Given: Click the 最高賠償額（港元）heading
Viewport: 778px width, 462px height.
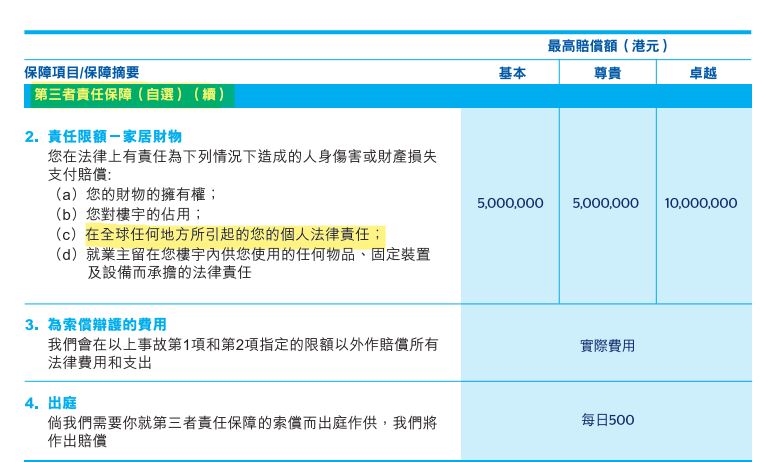Looking at the screenshot, I should 607,46.
